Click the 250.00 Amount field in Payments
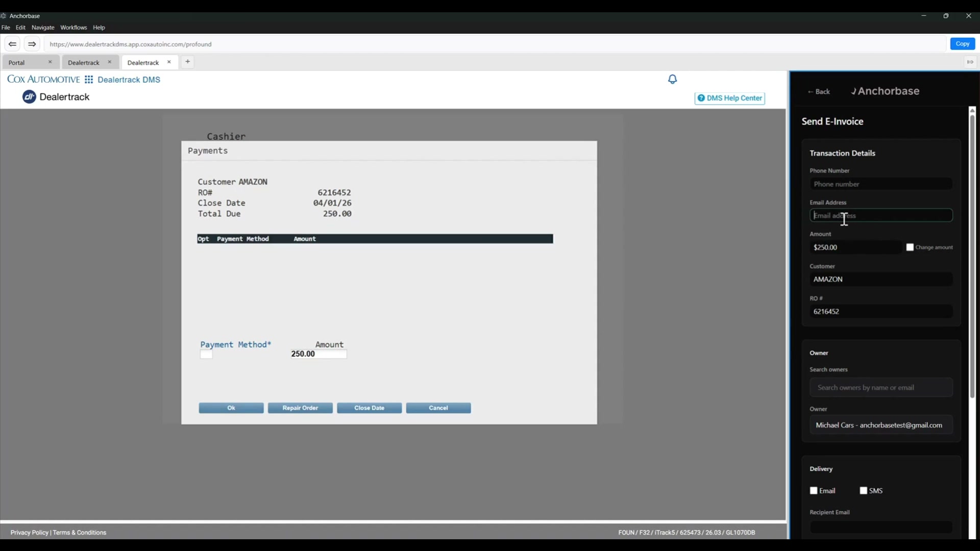The image size is (980, 551). [318, 354]
